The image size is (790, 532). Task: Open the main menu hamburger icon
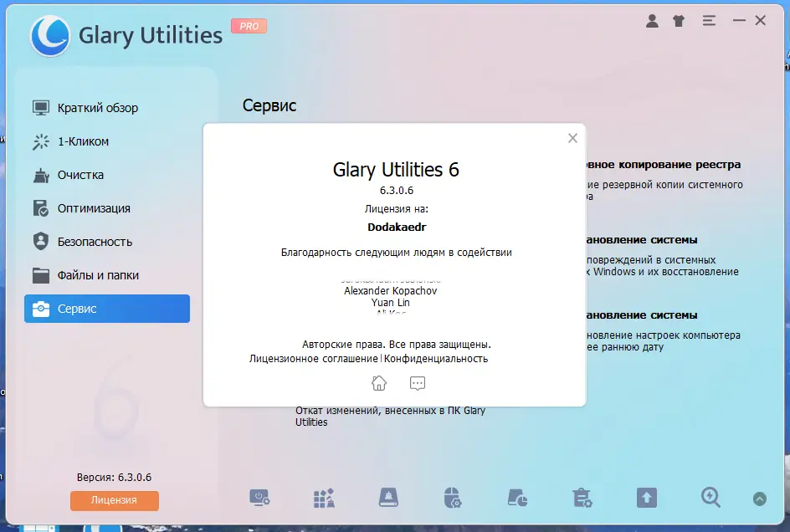coord(709,21)
